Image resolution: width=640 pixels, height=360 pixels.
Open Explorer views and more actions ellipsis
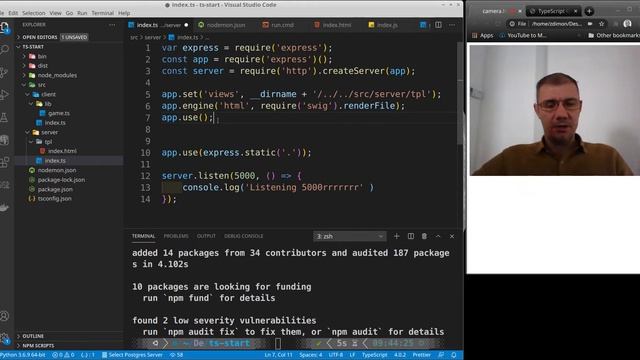coord(112,25)
